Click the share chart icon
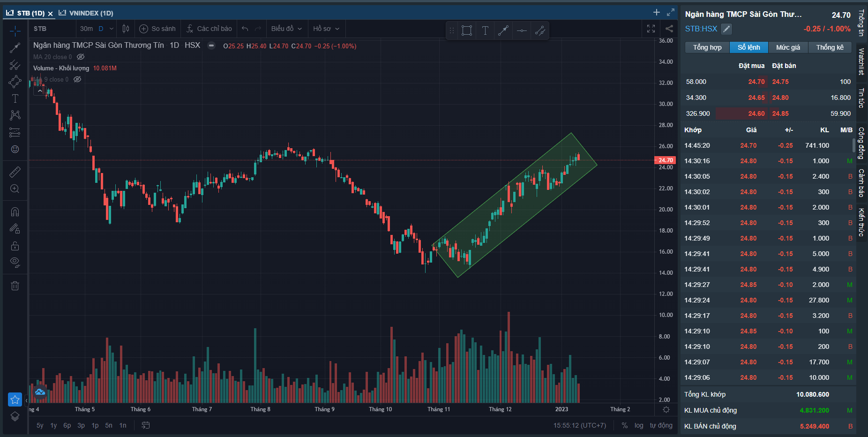Viewport: 868px width, 437px height. click(669, 29)
